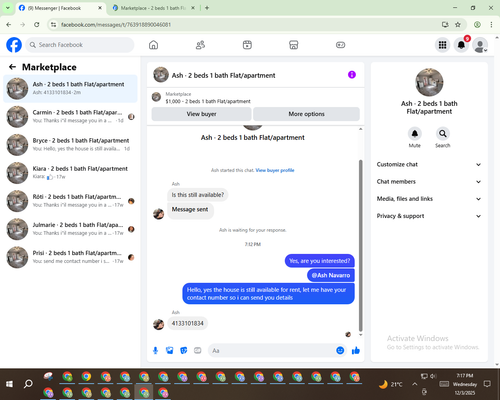Open the Facebook logo home link
500x400 pixels.
[x=14, y=45]
